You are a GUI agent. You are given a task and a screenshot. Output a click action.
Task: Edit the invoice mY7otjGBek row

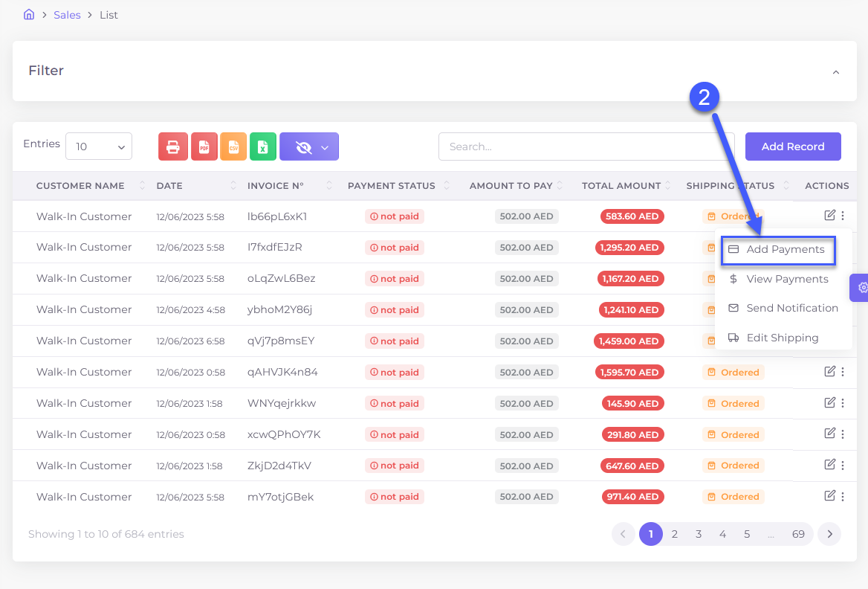pos(829,495)
